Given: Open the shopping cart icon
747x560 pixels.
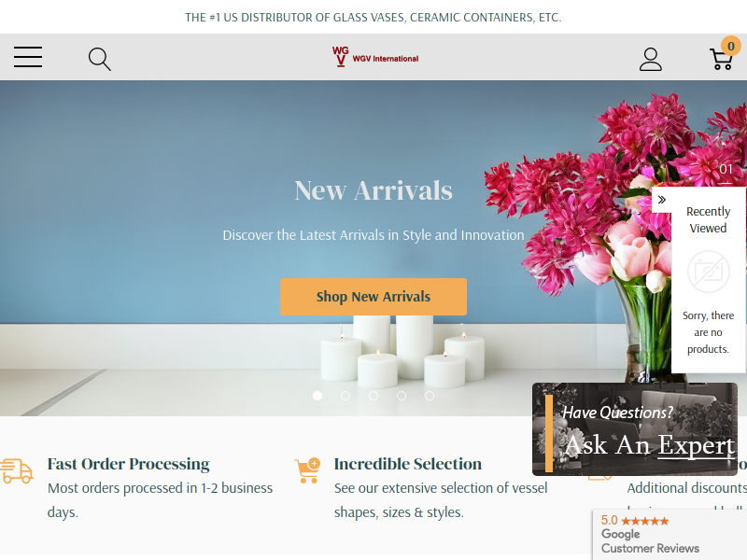Looking at the screenshot, I should click(721, 59).
